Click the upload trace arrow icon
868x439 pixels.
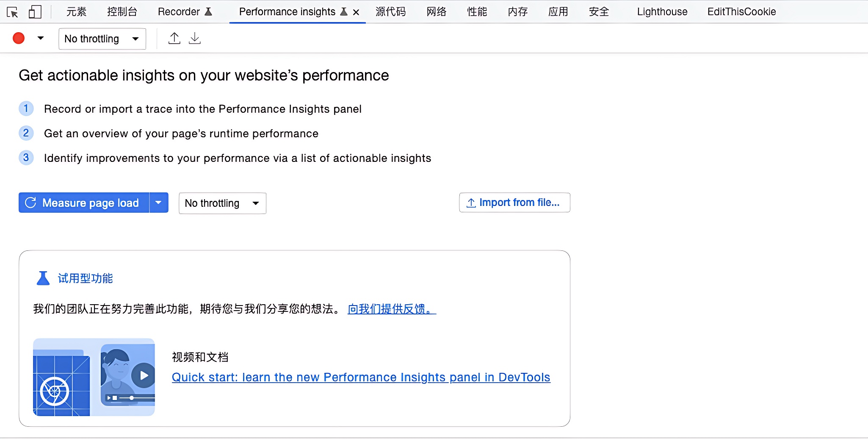pos(174,39)
